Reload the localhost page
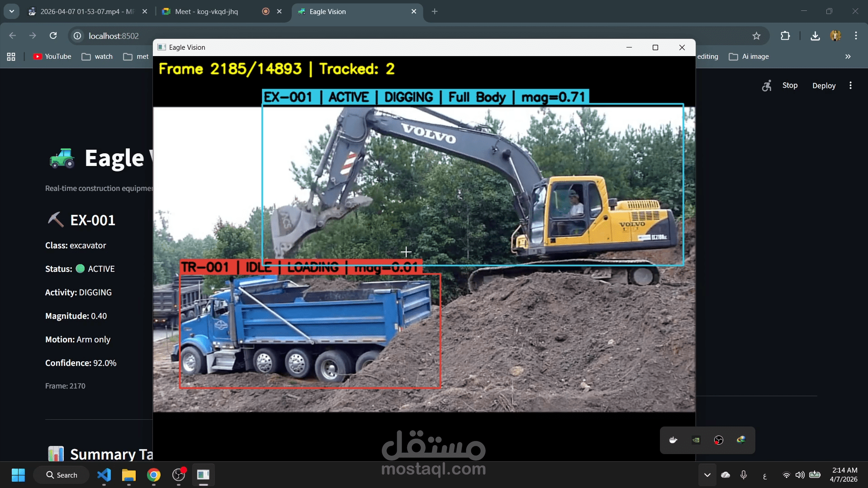 pos(53,36)
